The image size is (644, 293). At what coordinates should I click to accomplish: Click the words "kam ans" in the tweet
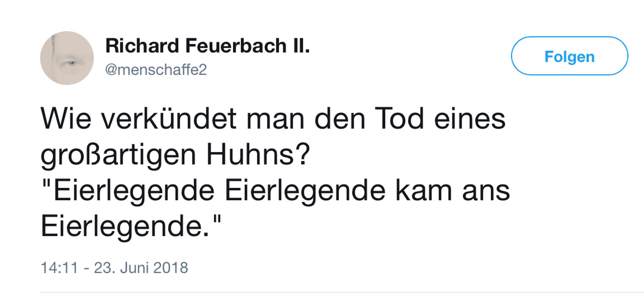[452, 191]
